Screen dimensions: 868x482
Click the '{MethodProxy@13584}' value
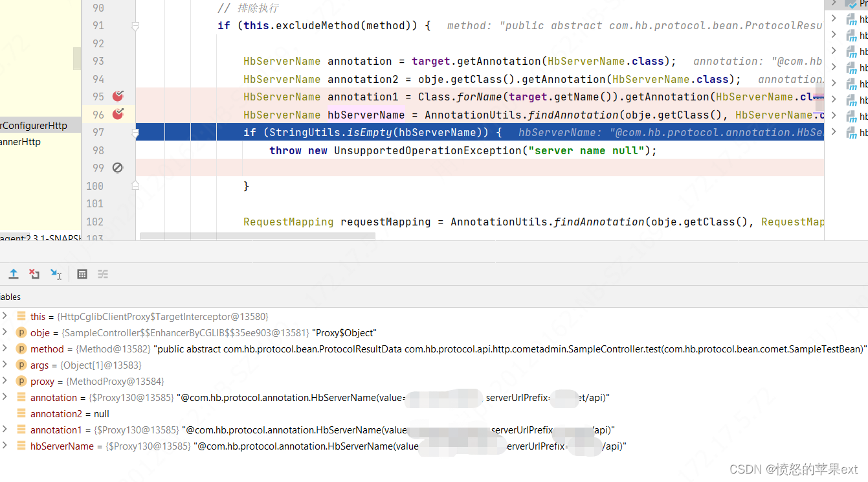tap(115, 382)
